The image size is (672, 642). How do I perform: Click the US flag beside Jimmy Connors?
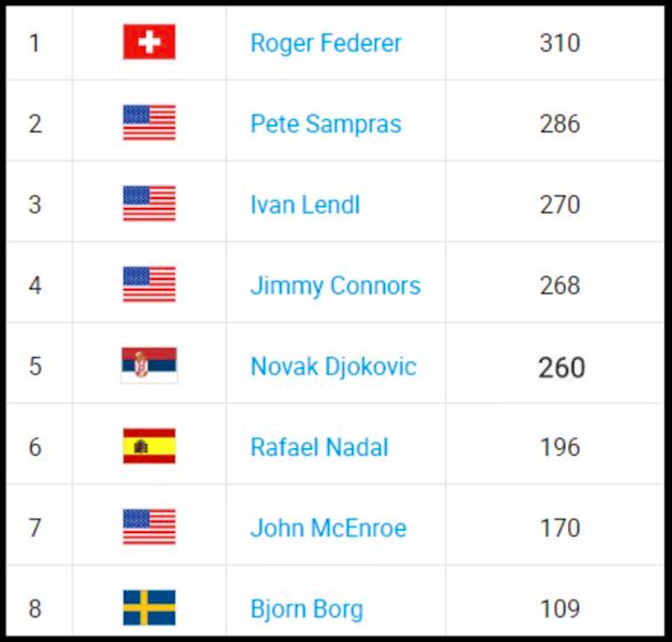[x=149, y=284]
